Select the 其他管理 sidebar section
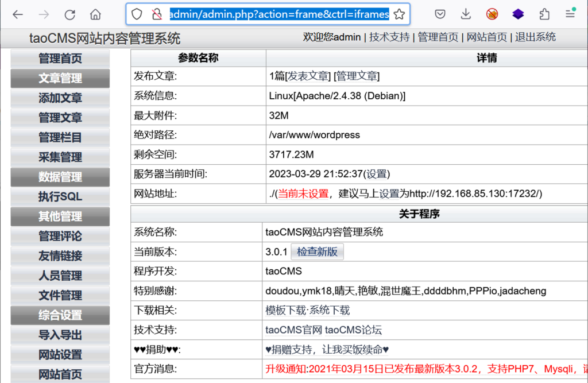The width and height of the screenshot is (588, 383). coord(60,216)
